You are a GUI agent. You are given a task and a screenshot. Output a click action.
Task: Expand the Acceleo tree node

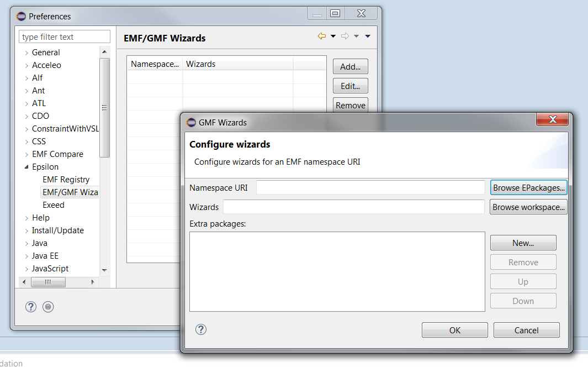tap(27, 66)
